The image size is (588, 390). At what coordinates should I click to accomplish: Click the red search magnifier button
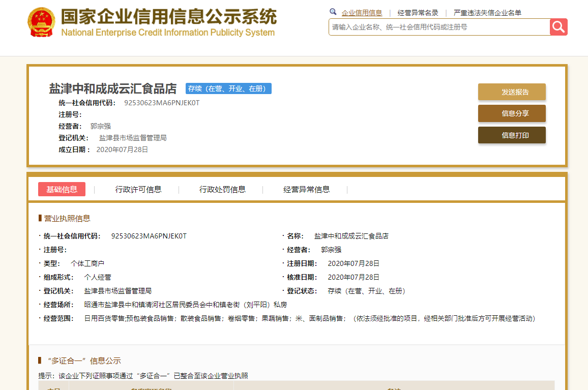(x=558, y=27)
